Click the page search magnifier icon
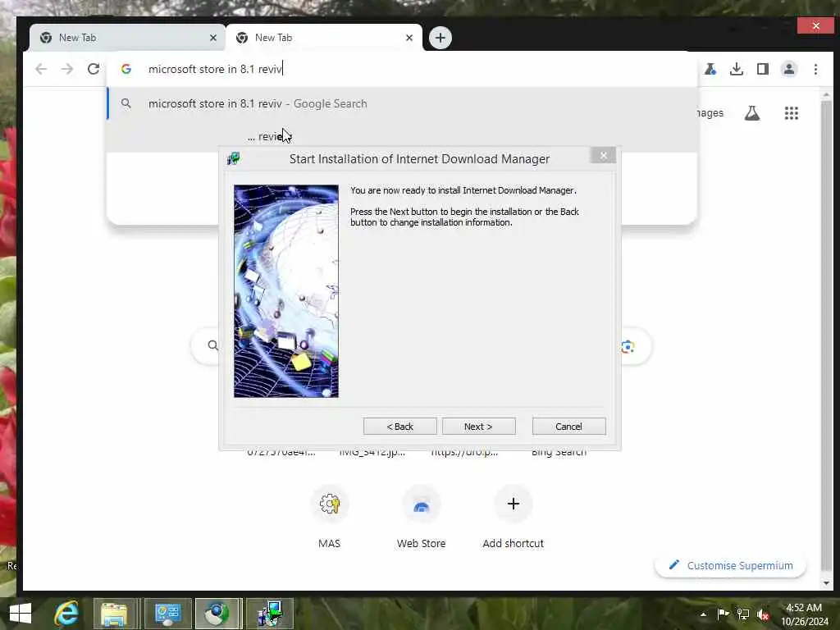The height and width of the screenshot is (630, 840). click(213, 345)
